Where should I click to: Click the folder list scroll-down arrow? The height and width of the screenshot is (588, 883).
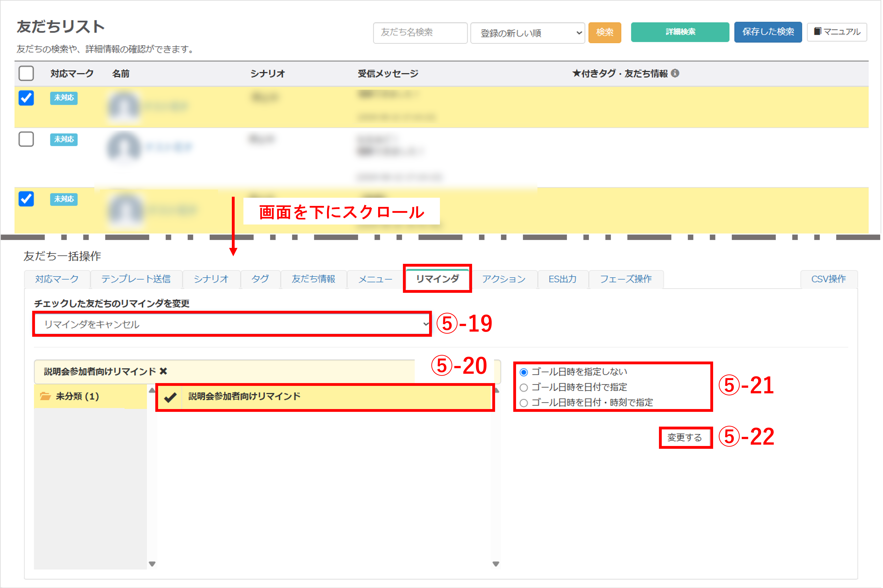coord(152,564)
